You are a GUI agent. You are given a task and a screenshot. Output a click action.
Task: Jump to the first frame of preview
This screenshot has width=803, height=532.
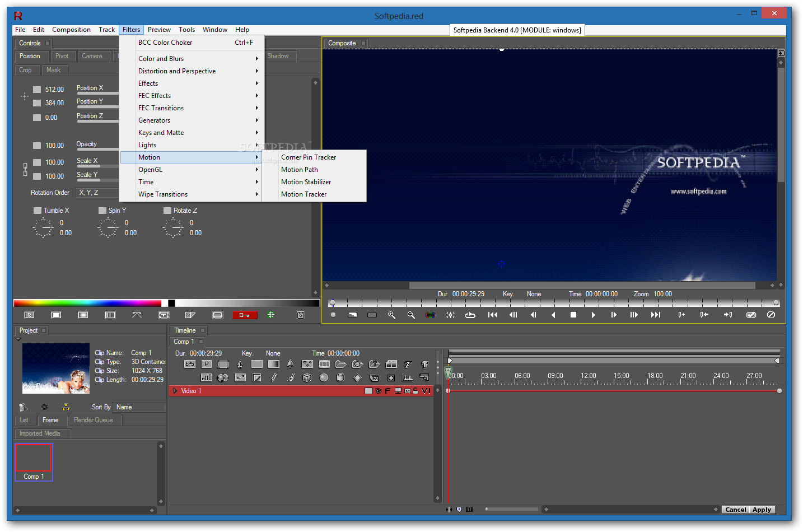pyautogui.click(x=493, y=315)
